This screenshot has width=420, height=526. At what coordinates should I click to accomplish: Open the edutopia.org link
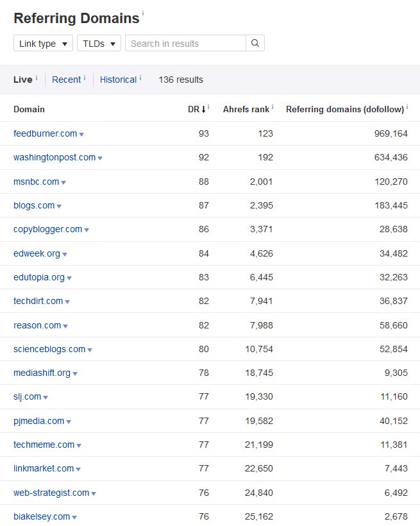tap(39, 277)
